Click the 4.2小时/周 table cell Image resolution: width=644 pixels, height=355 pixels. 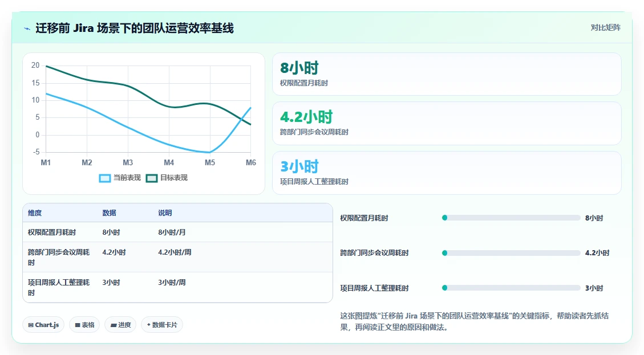point(175,252)
